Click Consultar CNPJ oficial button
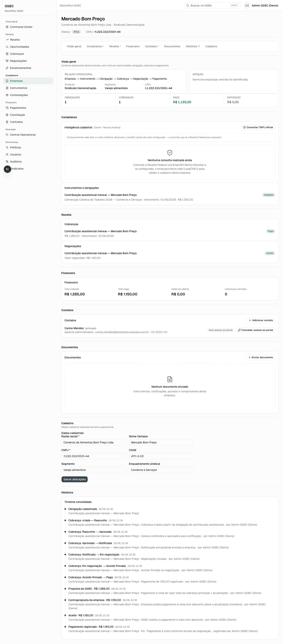 coord(258,128)
